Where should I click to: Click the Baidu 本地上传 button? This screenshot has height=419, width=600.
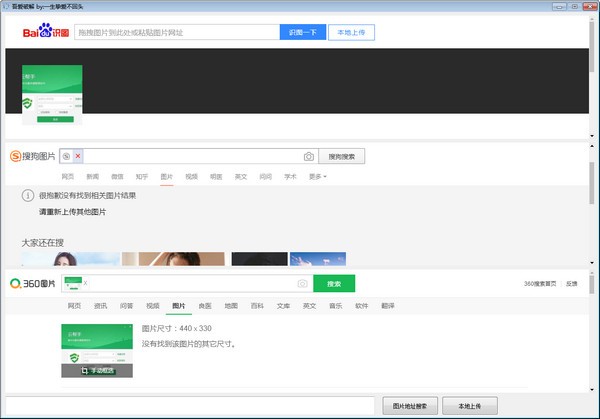point(351,33)
